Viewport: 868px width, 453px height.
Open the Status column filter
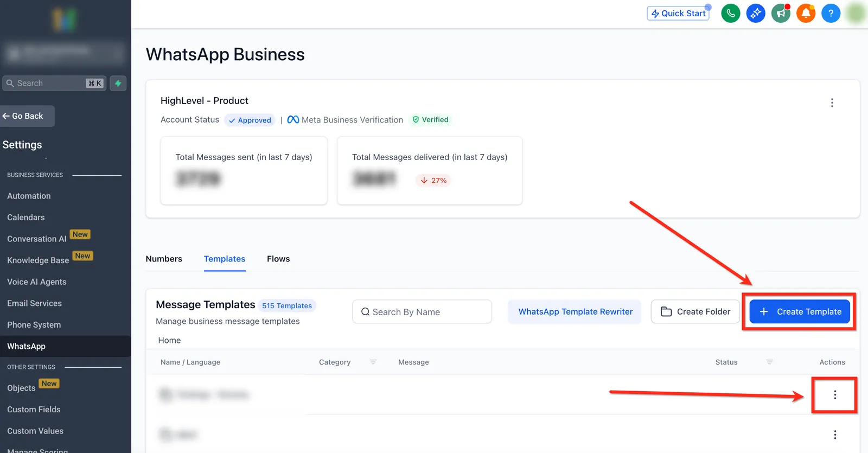[x=769, y=362]
